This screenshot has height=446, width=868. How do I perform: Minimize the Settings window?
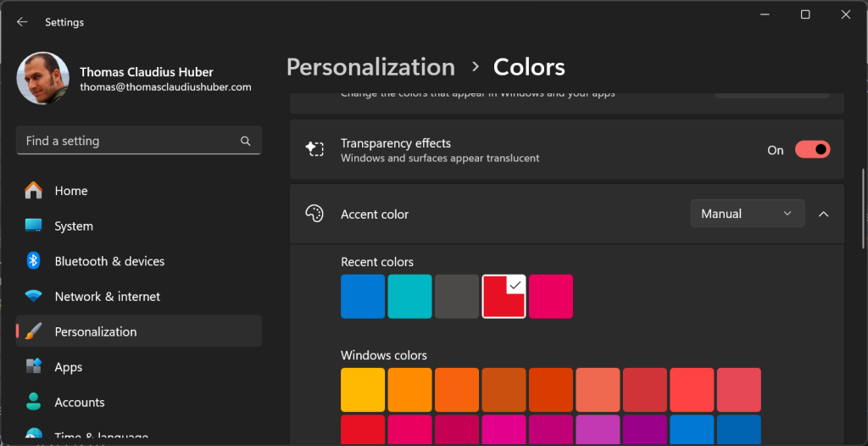click(765, 15)
